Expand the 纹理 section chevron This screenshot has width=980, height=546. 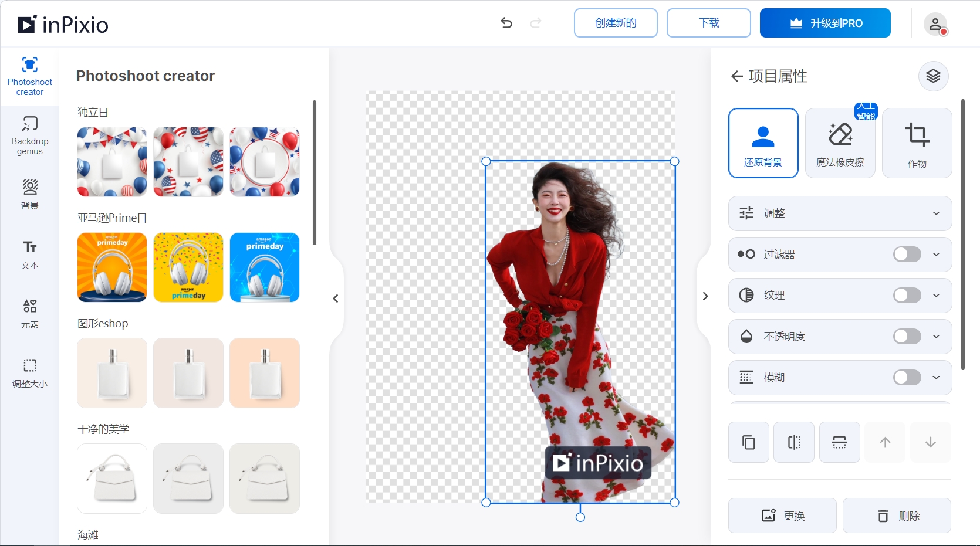click(937, 295)
